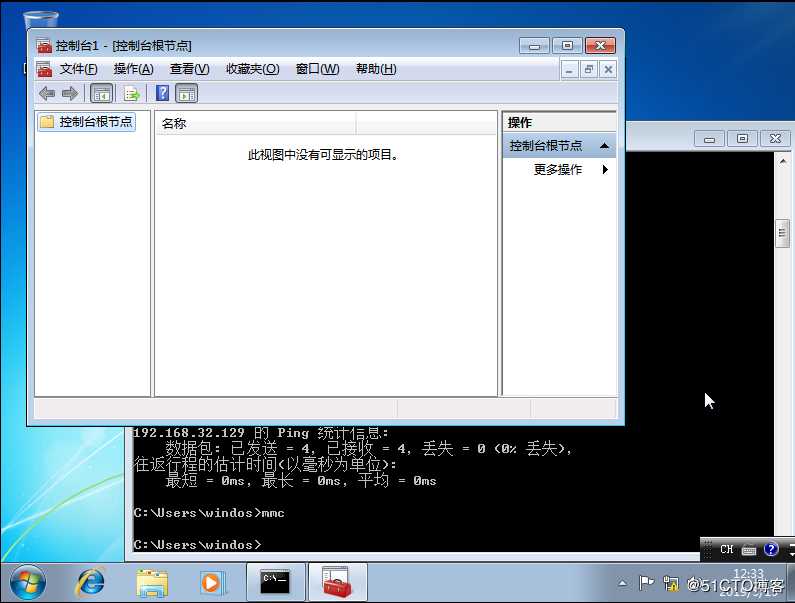
Task: Collapse the 控制台根节点 section in the 操作 pane
Action: (x=604, y=146)
